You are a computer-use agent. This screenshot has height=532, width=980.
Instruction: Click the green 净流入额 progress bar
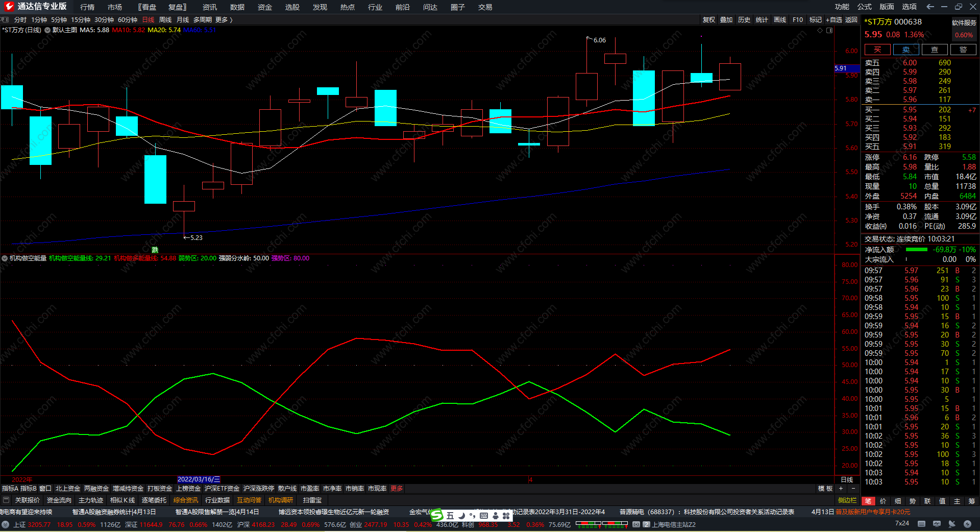[916, 250]
